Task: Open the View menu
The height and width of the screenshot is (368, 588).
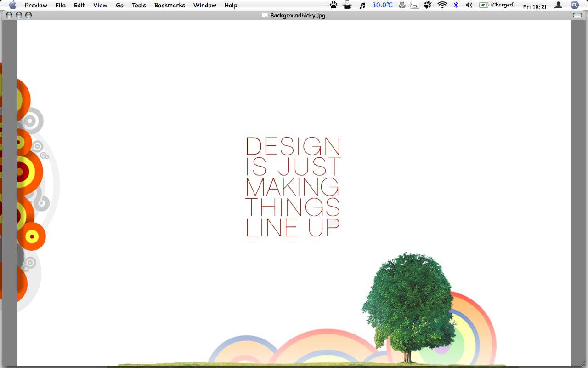Action: (x=100, y=5)
